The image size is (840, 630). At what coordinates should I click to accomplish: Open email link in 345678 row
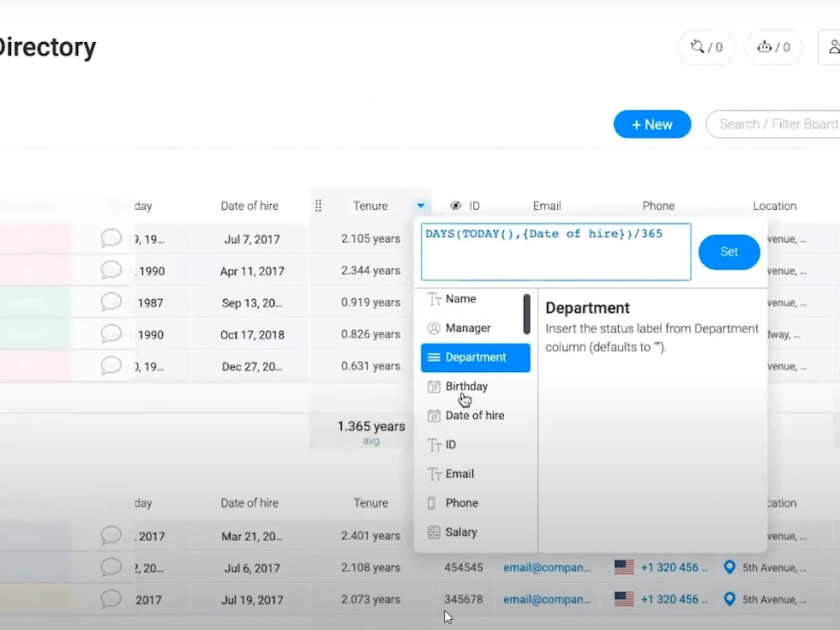pos(547,600)
